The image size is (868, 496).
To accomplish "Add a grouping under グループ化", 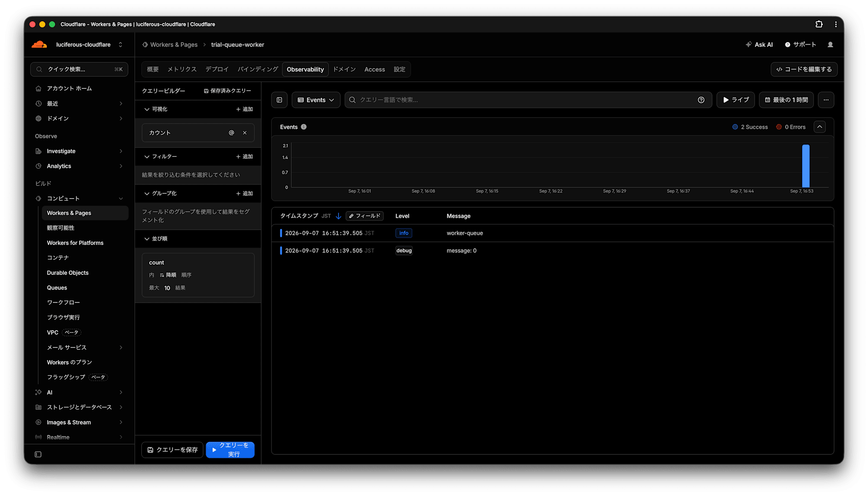I will [x=244, y=193].
